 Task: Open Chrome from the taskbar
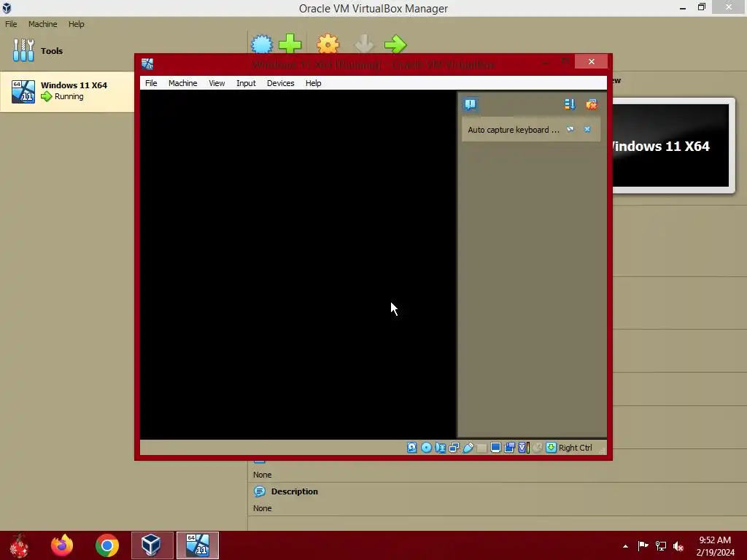pyautogui.click(x=107, y=545)
